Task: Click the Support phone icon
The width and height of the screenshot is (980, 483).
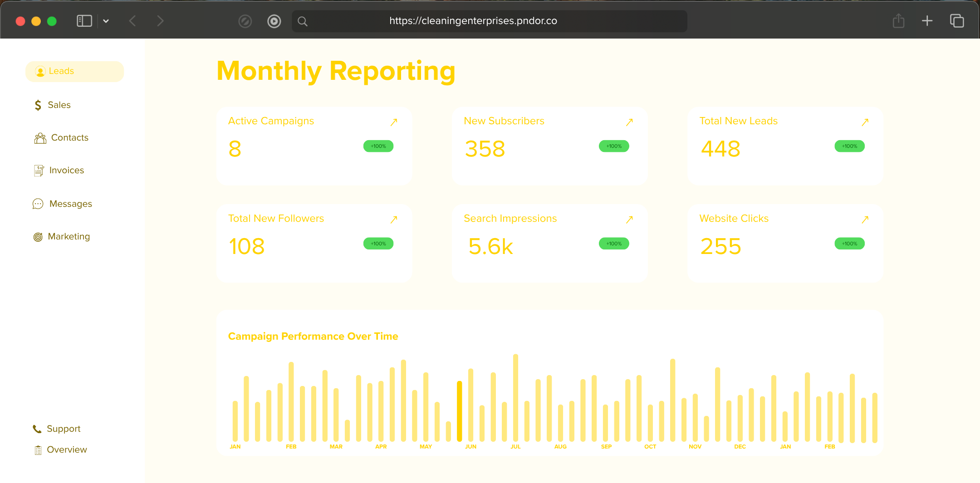Action: pyautogui.click(x=37, y=429)
